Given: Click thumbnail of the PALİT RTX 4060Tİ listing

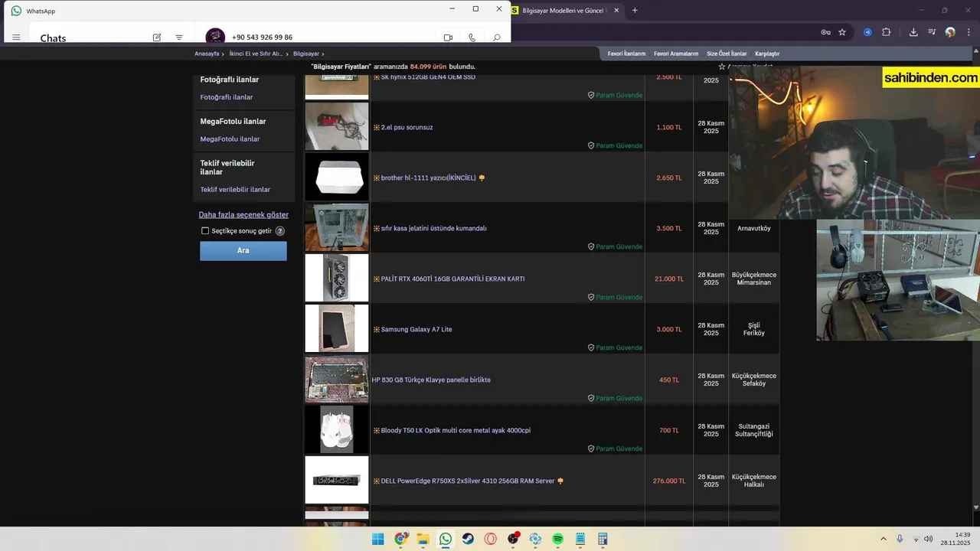Looking at the screenshot, I should [x=337, y=278].
